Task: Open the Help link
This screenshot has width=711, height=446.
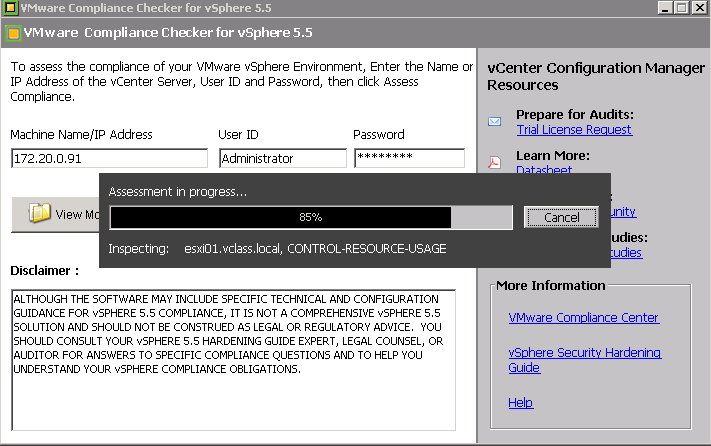Action: (521, 402)
